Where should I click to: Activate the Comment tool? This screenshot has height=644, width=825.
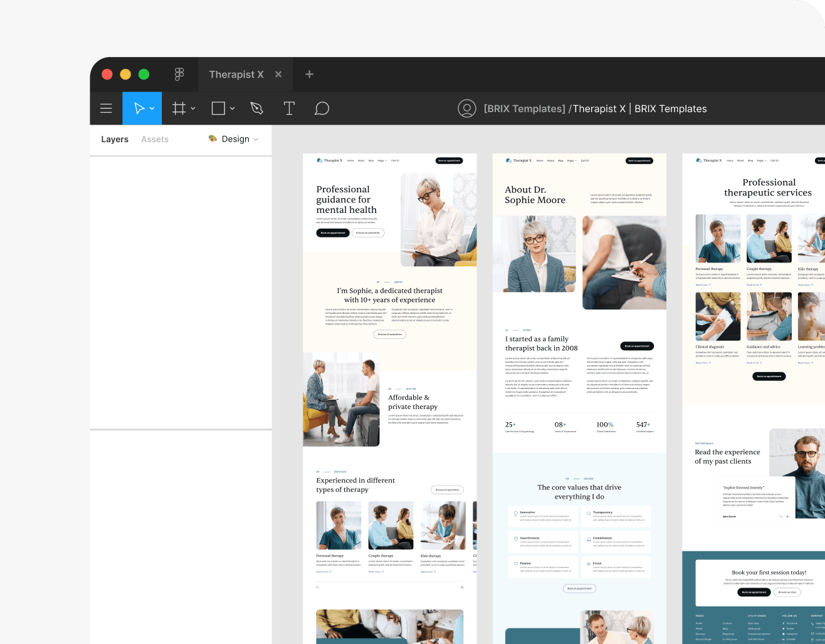[322, 108]
